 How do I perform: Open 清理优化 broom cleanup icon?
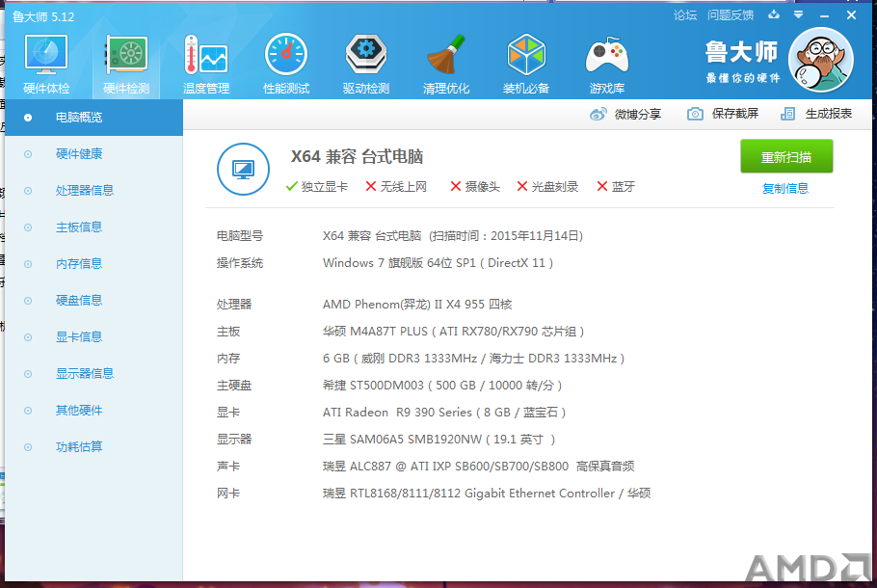446,64
